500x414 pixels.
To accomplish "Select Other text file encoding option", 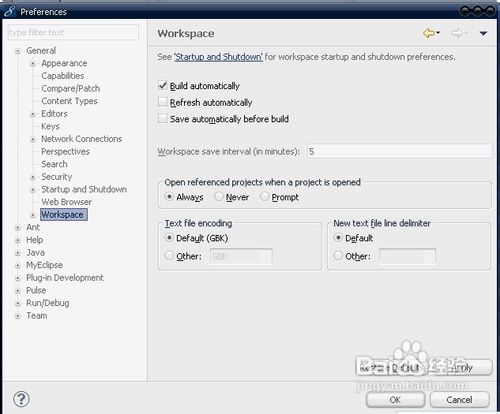I will (x=169, y=256).
